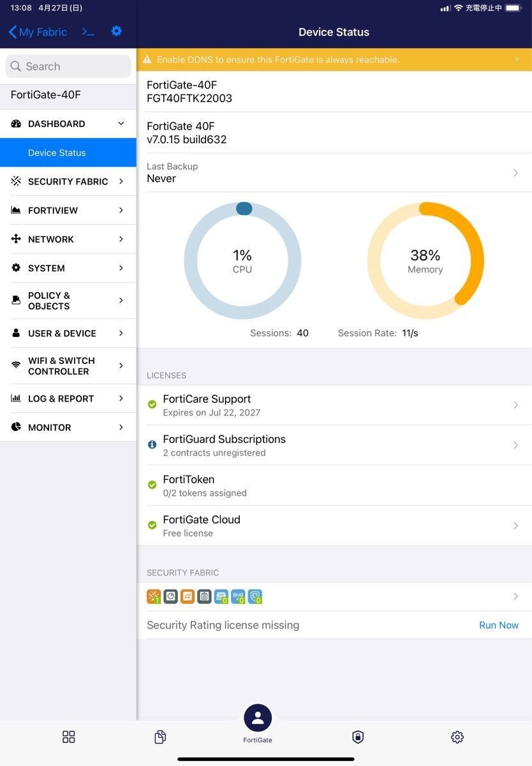Screen dimensions: 532x766
Task: Select the FortiGate-40F device name in sidebar
Action: tap(46, 95)
